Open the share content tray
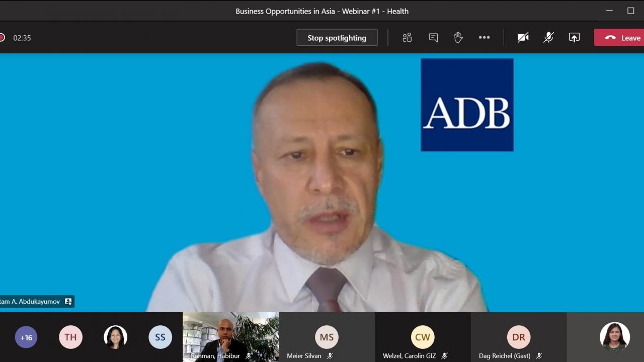 click(x=574, y=38)
